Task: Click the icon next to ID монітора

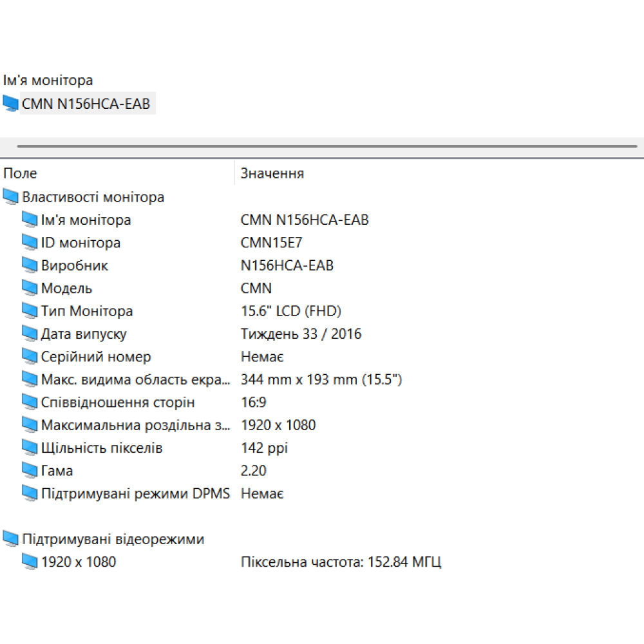Action: pyautogui.click(x=30, y=243)
